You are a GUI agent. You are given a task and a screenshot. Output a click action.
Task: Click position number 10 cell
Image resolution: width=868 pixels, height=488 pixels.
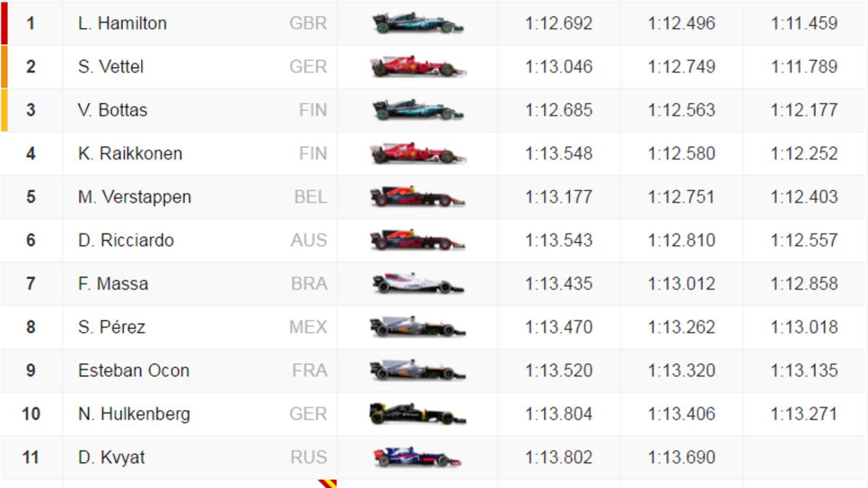30,414
